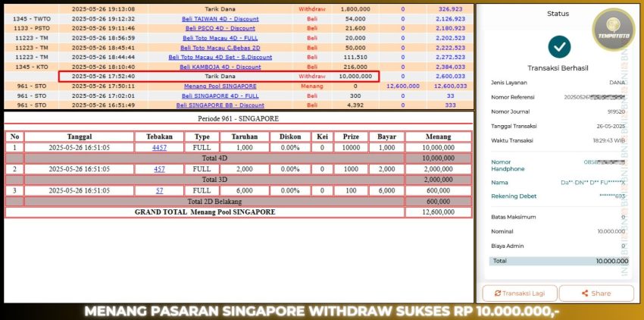Click the 1,800,000 withdraw amount cell
Screen dimensions: 644x320
click(x=355, y=9)
